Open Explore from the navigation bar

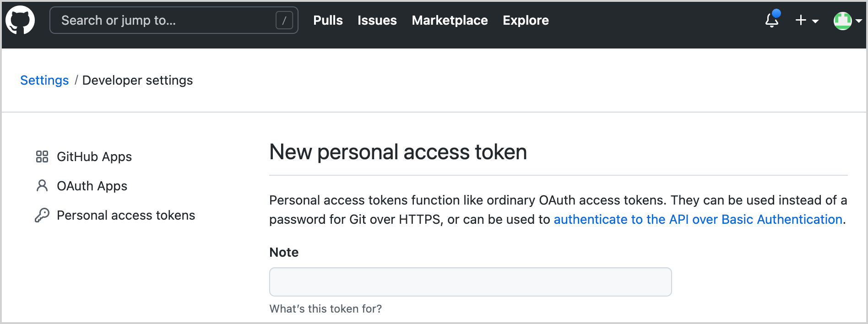(526, 20)
